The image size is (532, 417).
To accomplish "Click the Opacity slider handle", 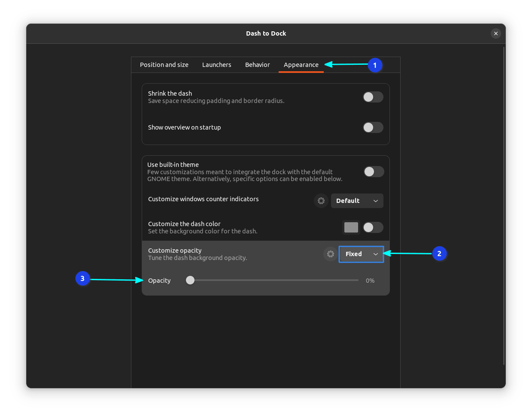I will click(x=190, y=280).
